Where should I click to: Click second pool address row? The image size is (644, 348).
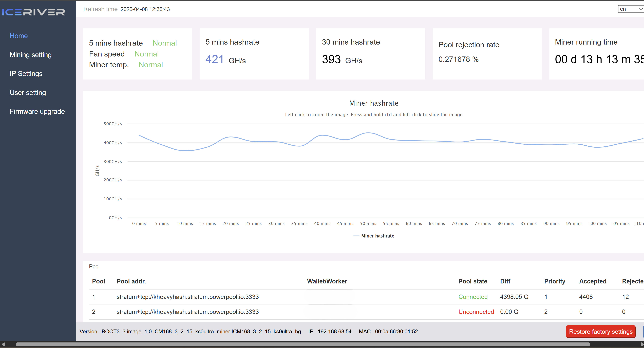pos(187,312)
